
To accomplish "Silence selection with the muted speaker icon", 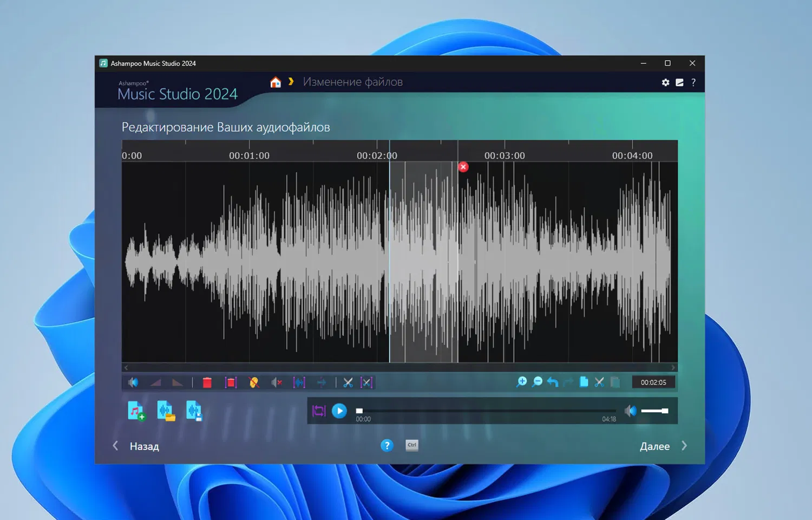I will tap(277, 382).
